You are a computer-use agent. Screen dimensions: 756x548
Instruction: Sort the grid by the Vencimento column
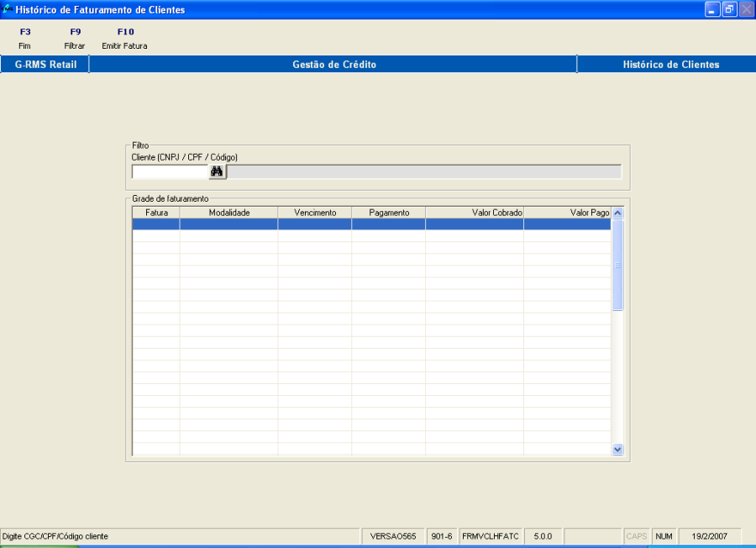pyautogui.click(x=314, y=212)
